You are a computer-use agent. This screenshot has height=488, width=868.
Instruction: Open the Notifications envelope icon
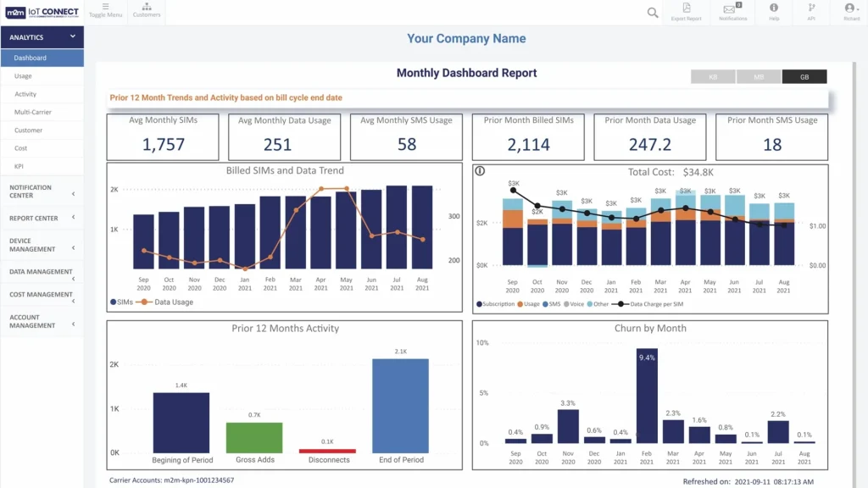(x=729, y=9)
